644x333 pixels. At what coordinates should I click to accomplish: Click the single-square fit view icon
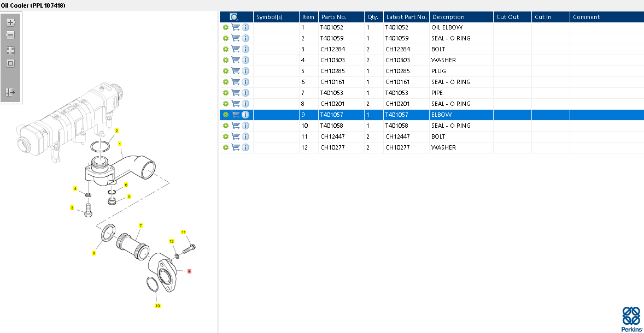pyautogui.click(x=11, y=63)
